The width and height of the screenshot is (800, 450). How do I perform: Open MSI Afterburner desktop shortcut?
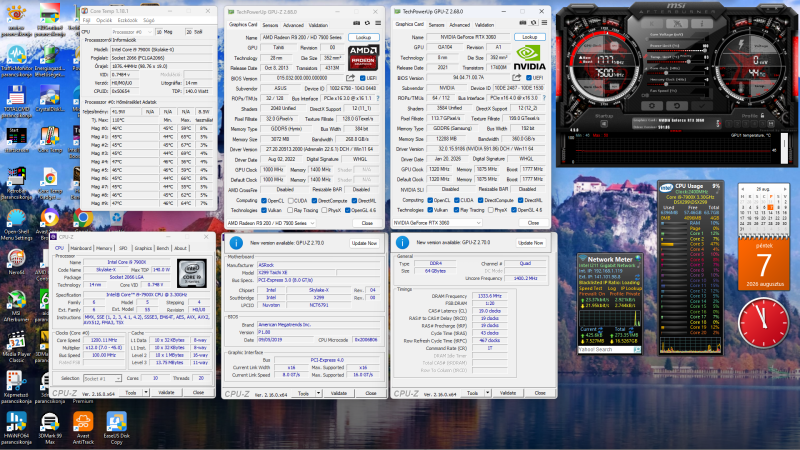click(x=16, y=306)
